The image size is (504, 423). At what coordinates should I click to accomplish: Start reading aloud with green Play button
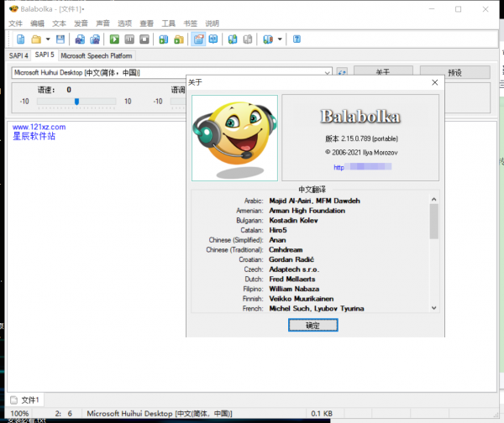tap(114, 39)
